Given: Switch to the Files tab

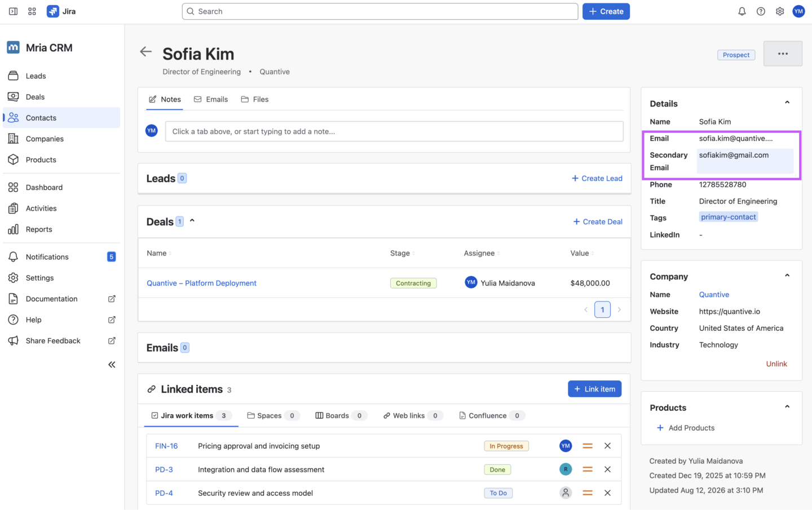Looking at the screenshot, I should (x=255, y=99).
